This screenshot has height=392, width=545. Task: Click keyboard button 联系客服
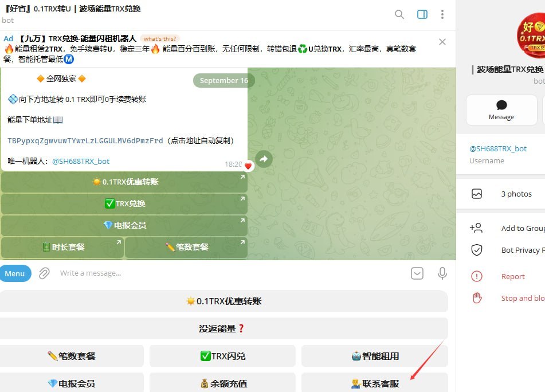(375, 383)
